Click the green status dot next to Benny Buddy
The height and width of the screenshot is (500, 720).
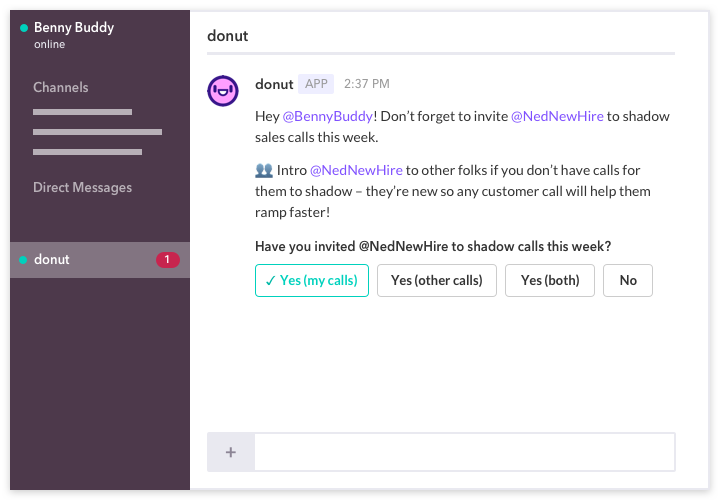pos(24,28)
